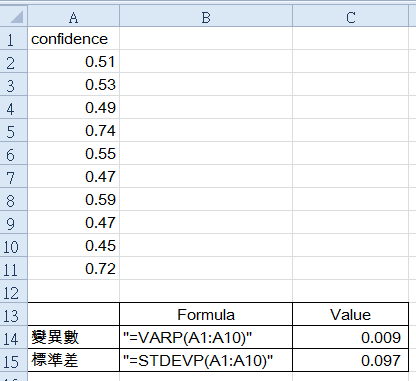Screen dimensions: 416x381
Task: Select cell containing 0.45
Action: point(73,245)
